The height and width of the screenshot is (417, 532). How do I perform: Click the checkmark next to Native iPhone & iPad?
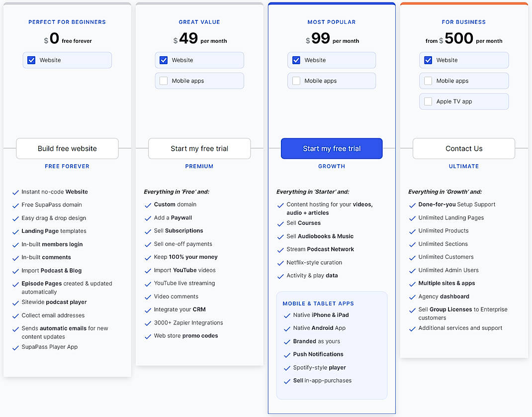[x=287, y=315]
